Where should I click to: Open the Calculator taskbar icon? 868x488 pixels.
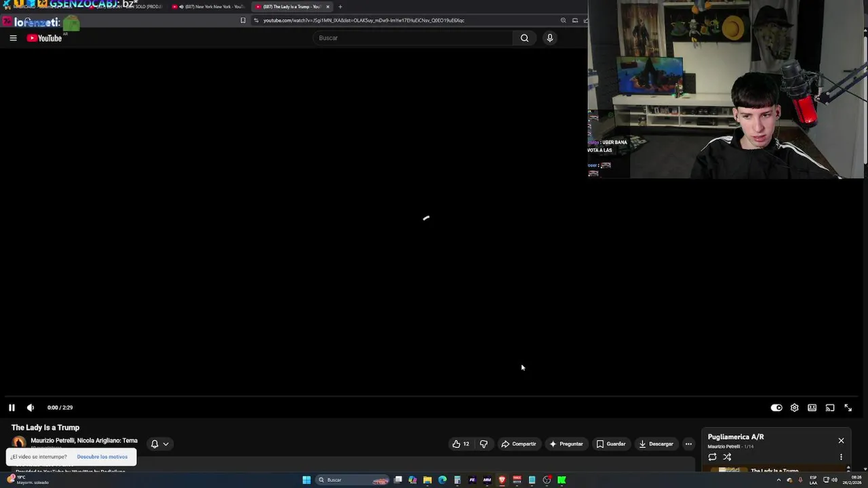coord(457,480)
